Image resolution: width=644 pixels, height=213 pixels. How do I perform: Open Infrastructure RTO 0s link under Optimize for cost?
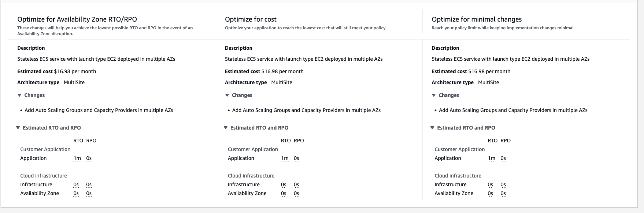(x=284, y=184)
